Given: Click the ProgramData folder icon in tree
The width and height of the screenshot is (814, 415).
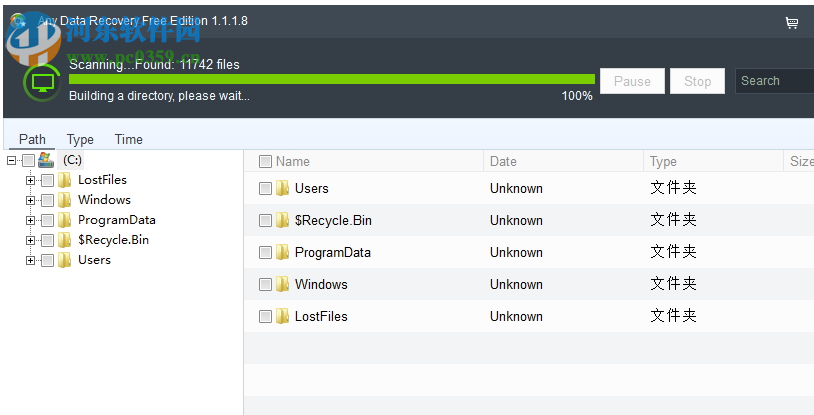Looking at the screenshot, I should coord(64,220).
